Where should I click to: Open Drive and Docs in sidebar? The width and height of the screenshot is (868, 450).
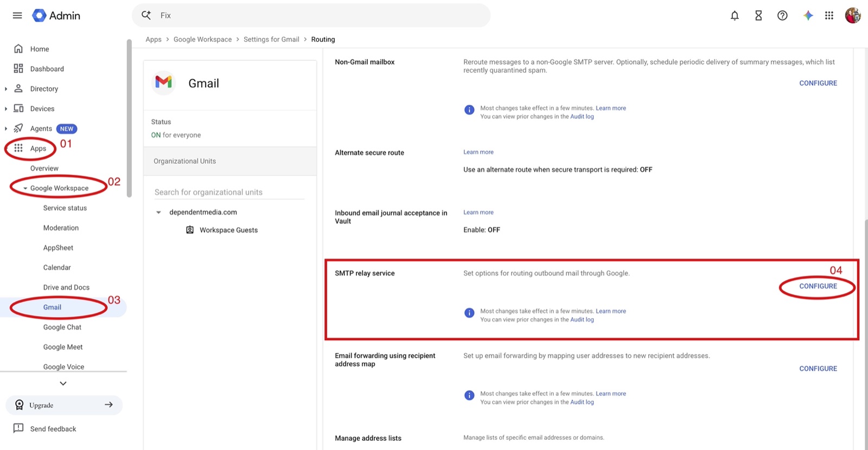[x=66, y=287]
